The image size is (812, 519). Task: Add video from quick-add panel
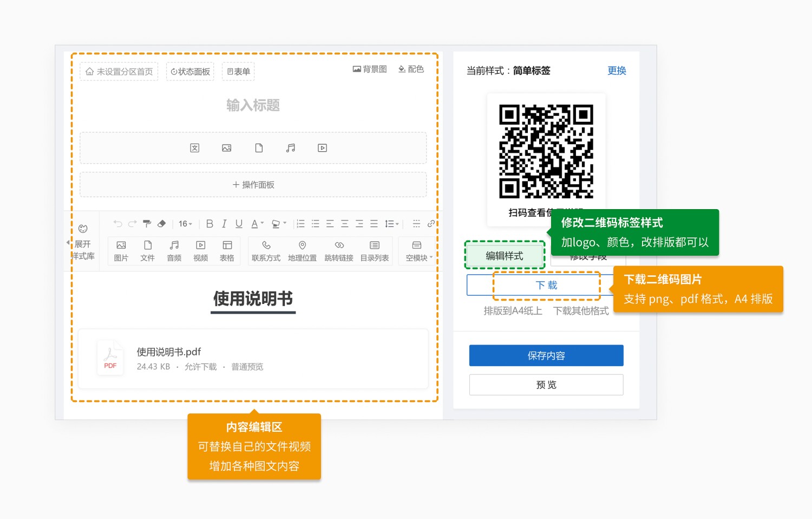point(323,148)
